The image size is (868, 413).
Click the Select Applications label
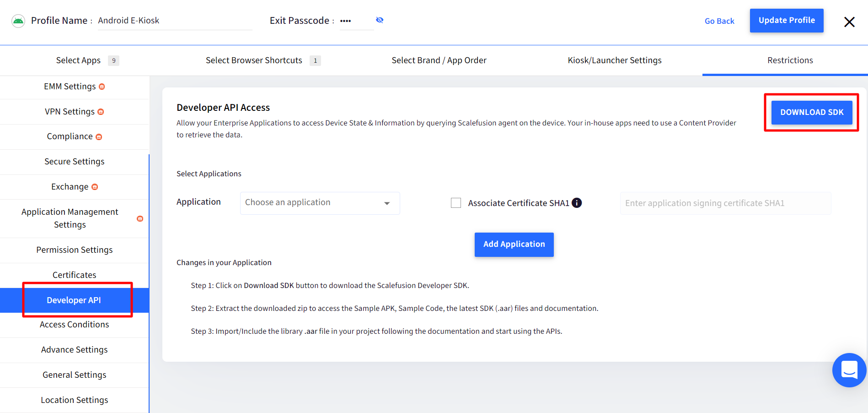point(209,174)
